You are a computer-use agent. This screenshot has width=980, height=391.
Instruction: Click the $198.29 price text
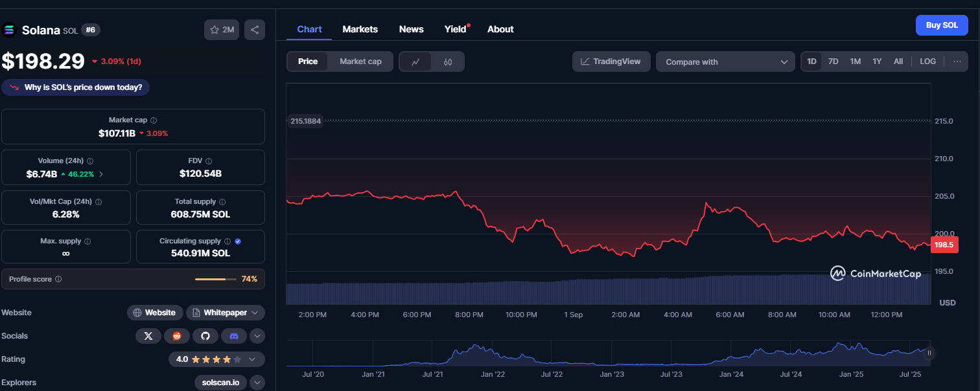coord(43,61)
